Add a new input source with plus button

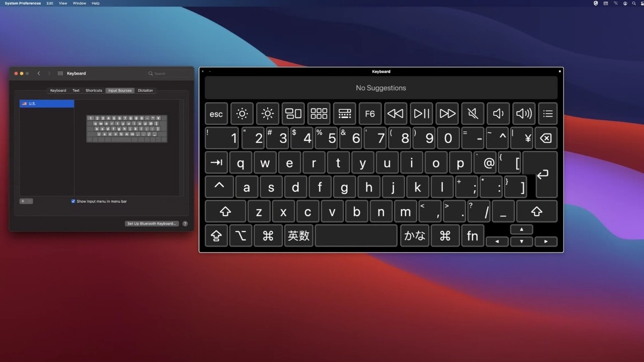click(23, 201)
